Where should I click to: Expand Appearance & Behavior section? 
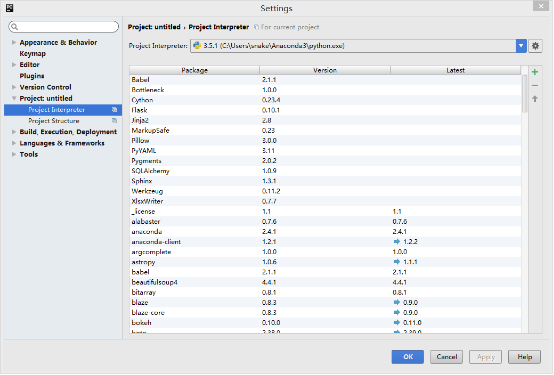point(14,42)
